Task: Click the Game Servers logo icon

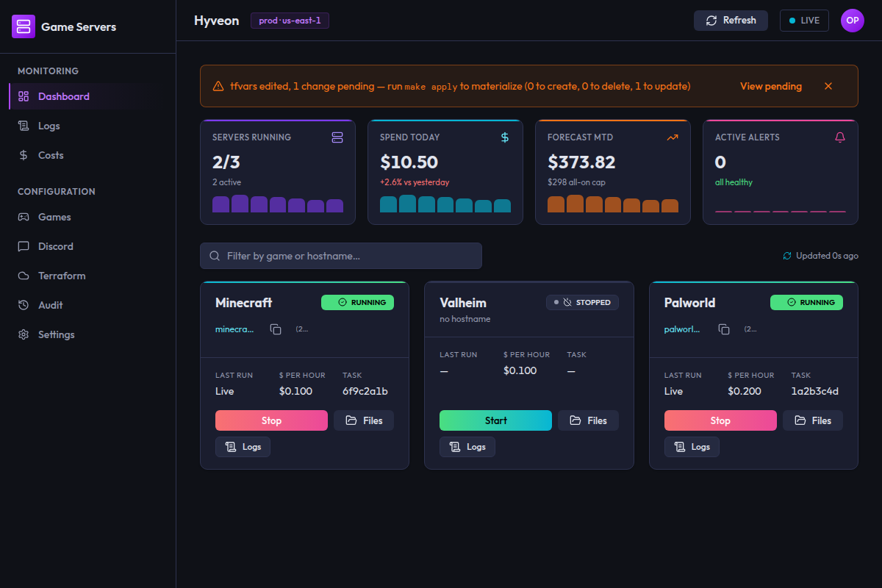Action: [x=24, y=26]
